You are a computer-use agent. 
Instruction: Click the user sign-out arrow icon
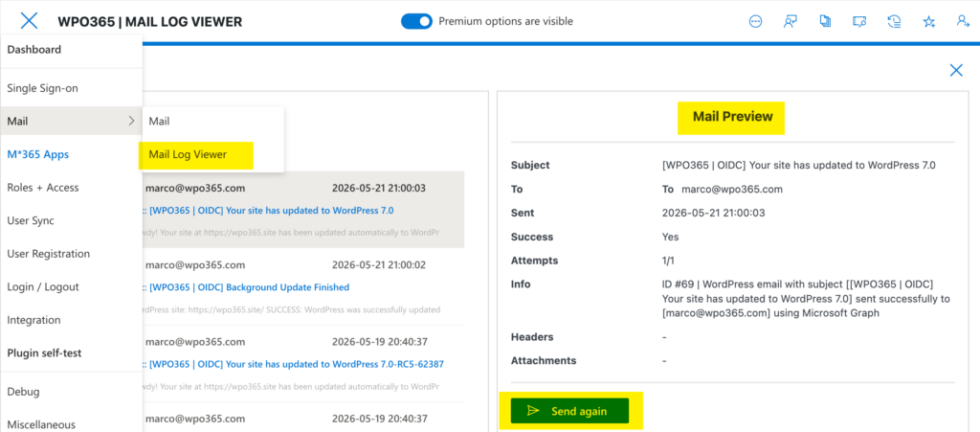tap(963, 21)
